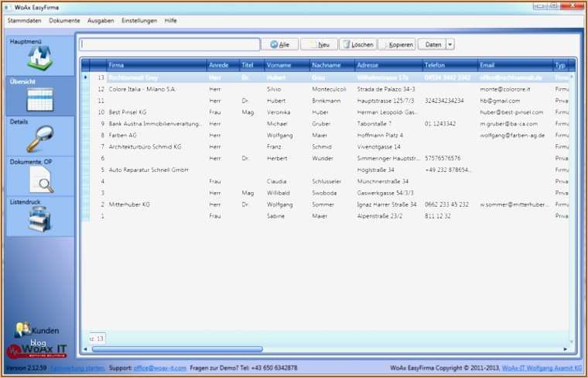The height and width of the screenshot is (378, 588).
Task: Sort by the Nachname column header
Action: pos(332,65)
